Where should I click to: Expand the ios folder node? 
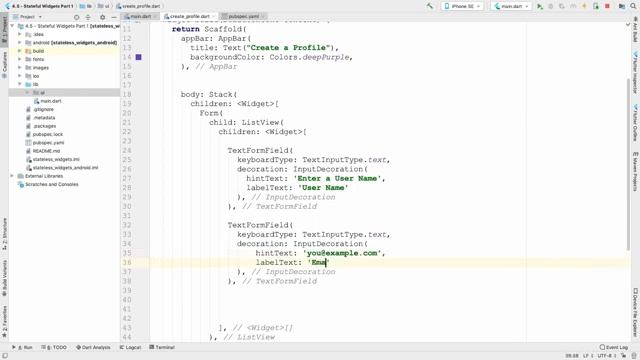click(x=20, y=76)
